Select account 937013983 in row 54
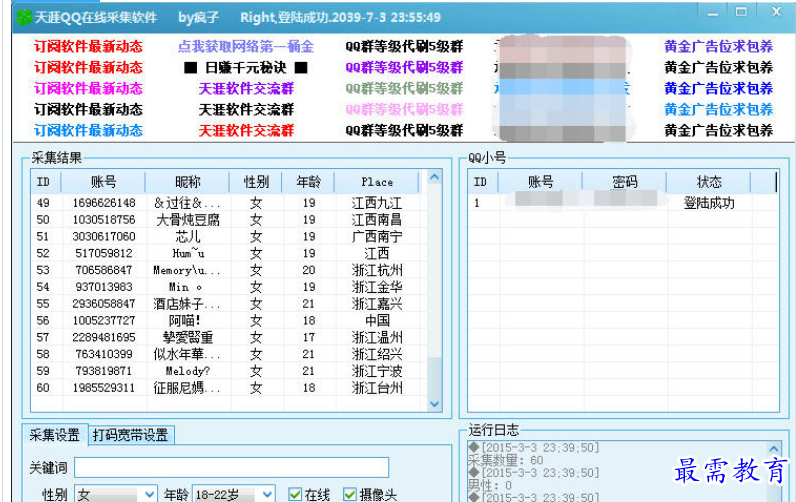This screenshot has height=502, width=796. 104,287
